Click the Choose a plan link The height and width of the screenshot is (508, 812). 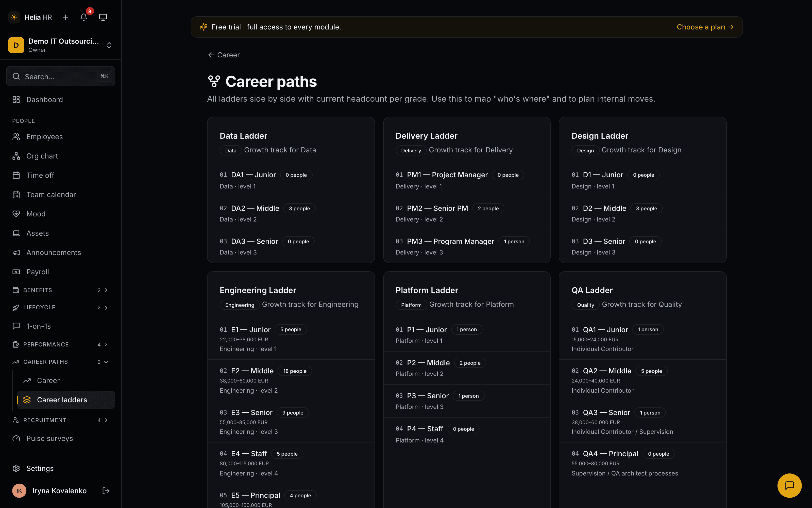705,27
